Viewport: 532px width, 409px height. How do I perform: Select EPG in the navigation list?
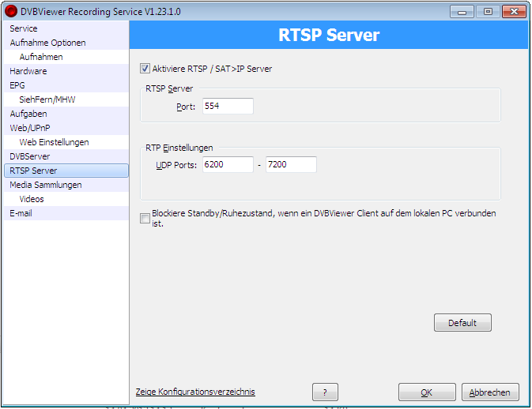pos(17,85)
